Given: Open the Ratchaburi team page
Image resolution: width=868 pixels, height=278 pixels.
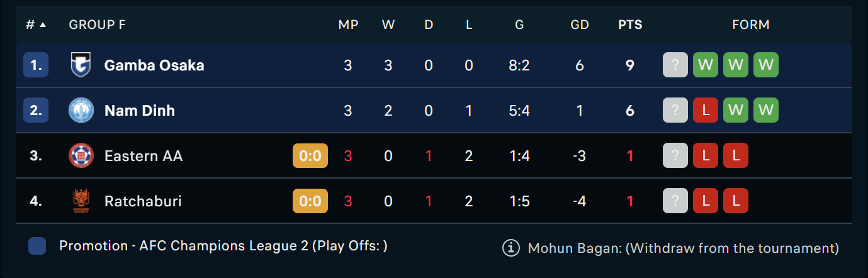Looking at the screenshot, I should [x=143, y=201].
